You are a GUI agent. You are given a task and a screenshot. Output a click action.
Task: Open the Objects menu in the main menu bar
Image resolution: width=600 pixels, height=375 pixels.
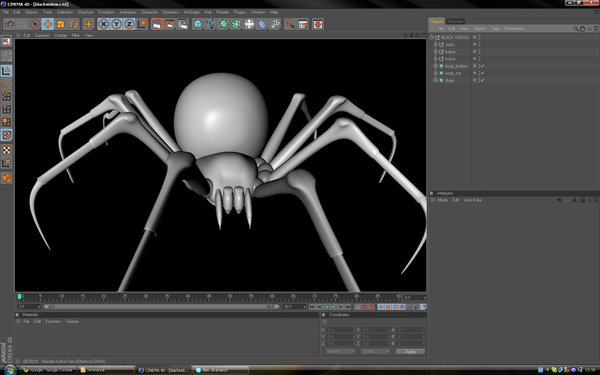[31, 12]
